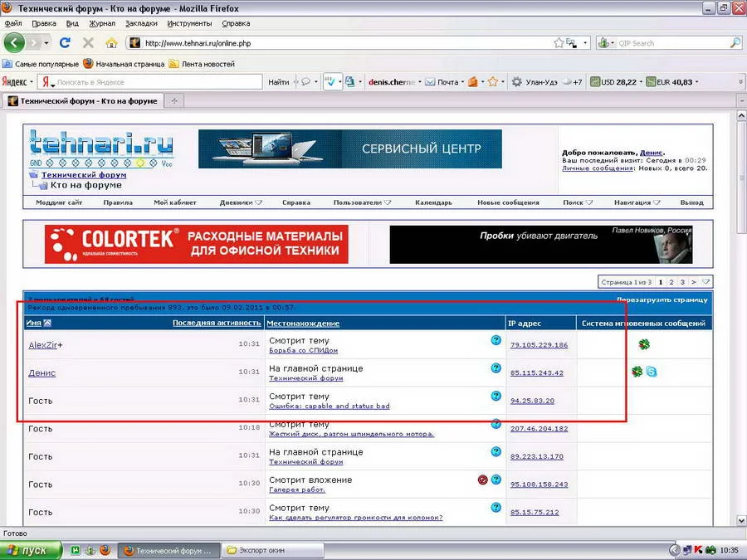Open Yandex bar settings gear icon

[517, 82]
